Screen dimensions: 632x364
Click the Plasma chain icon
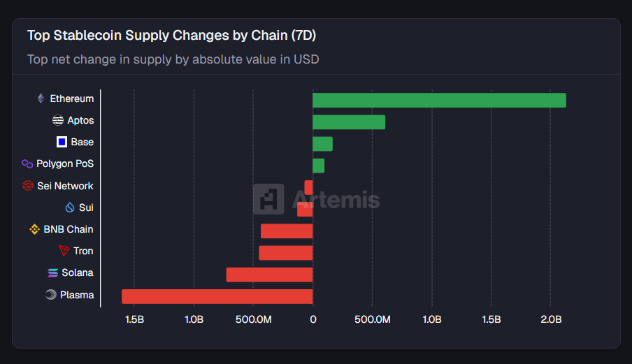(51, 295)
